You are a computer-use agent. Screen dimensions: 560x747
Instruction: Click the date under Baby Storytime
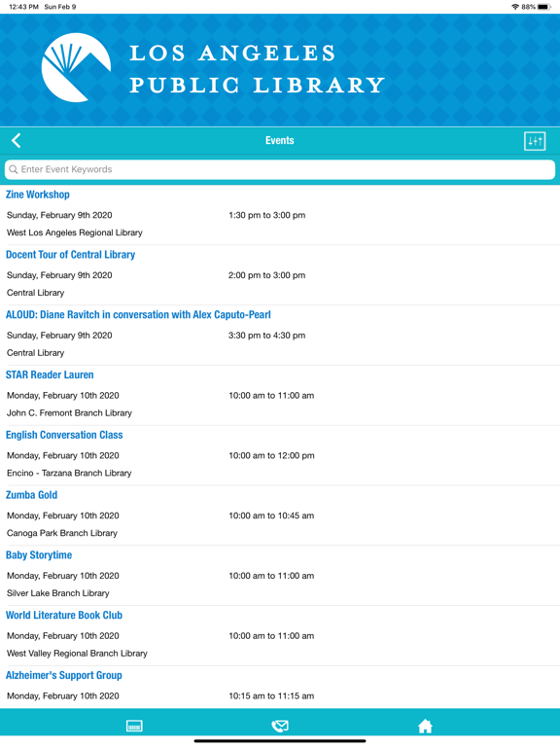pos(63,576)
